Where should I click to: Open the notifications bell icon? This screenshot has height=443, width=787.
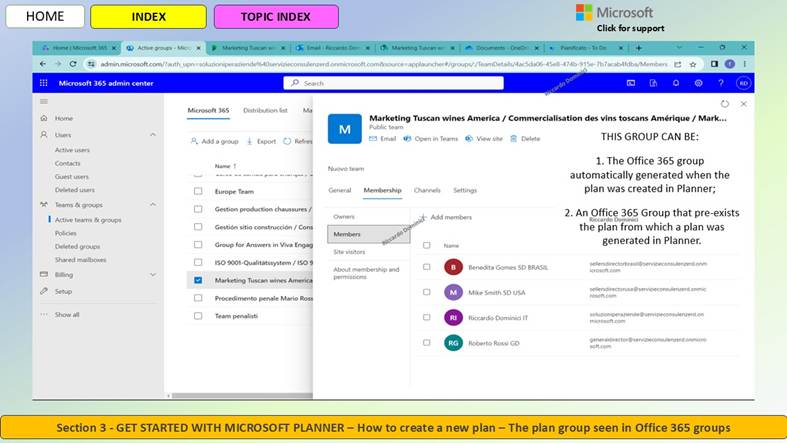(676, 83)
